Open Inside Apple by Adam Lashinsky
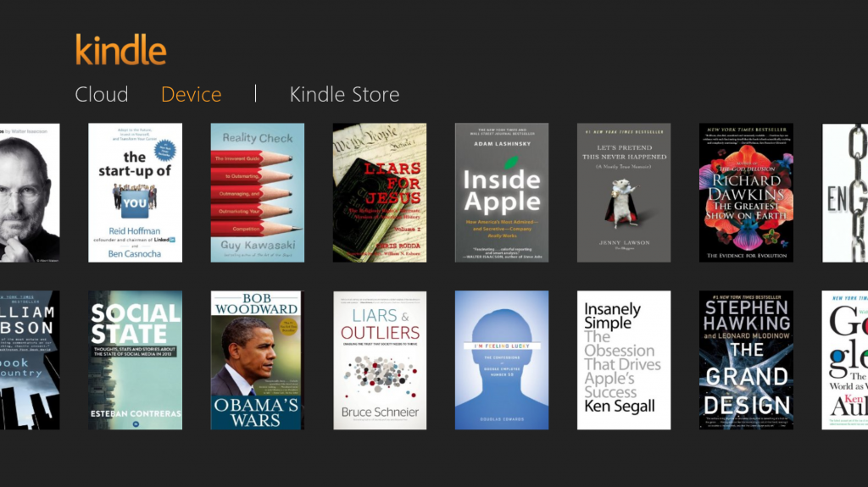This screenshot has height=487, width=868. click(502, 192)
